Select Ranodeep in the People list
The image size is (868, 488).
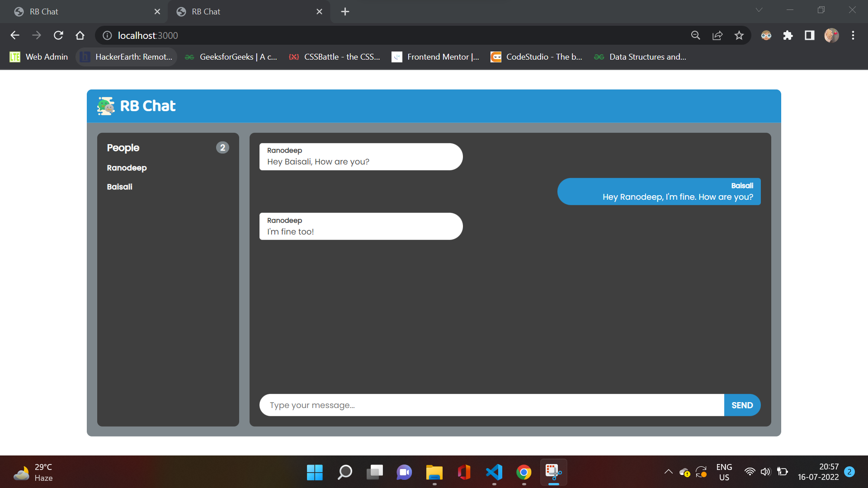pos(127,168)
